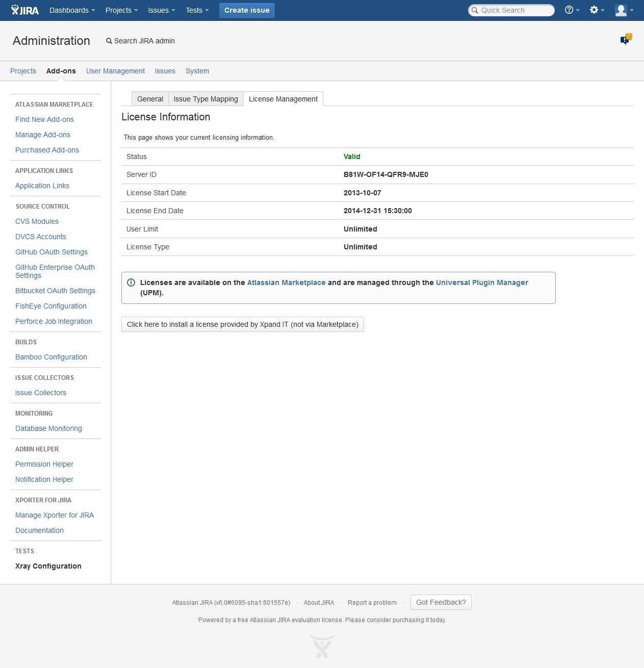Expand the Issues dropdown in top bar
This screenshot has width=644, height=668.
[161, 10]
